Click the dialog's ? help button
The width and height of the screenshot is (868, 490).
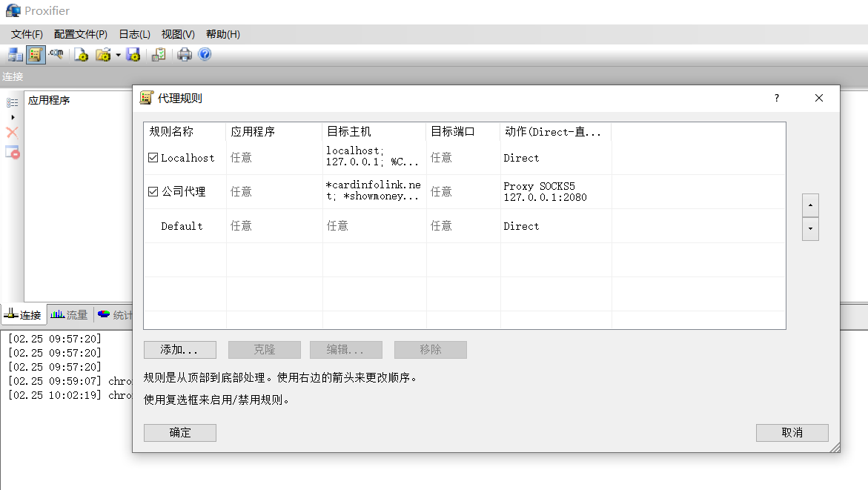click(777, 98)
